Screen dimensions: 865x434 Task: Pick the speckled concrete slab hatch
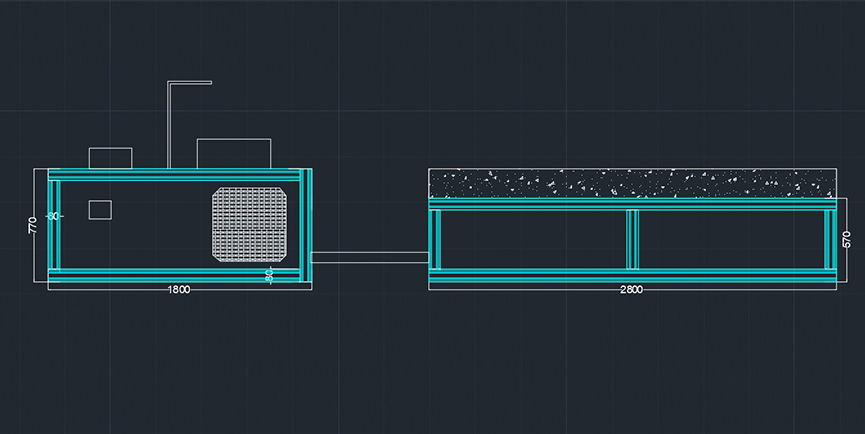click(631, 183)
